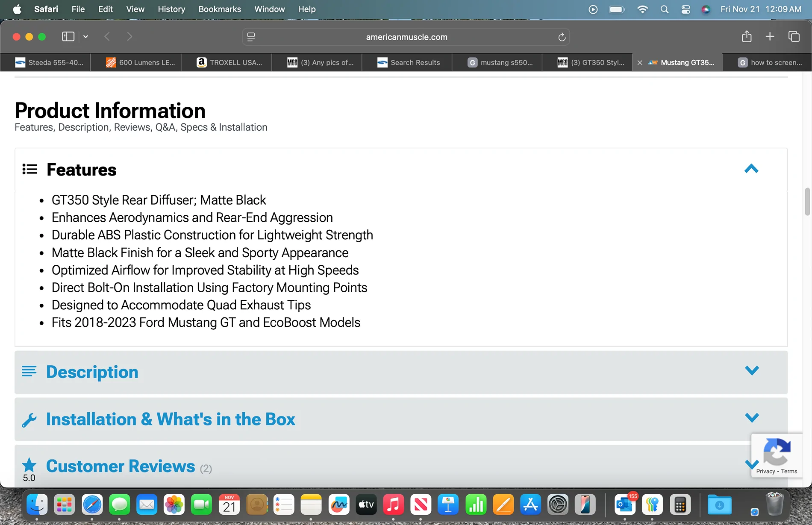Open the sidebar options dropdown arrow

tap(85, 37)
